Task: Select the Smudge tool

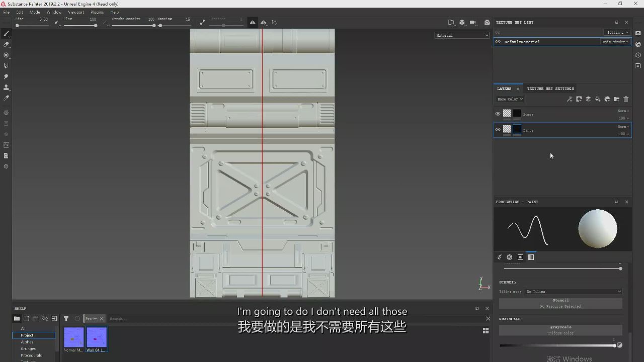Action: [7, 76]
